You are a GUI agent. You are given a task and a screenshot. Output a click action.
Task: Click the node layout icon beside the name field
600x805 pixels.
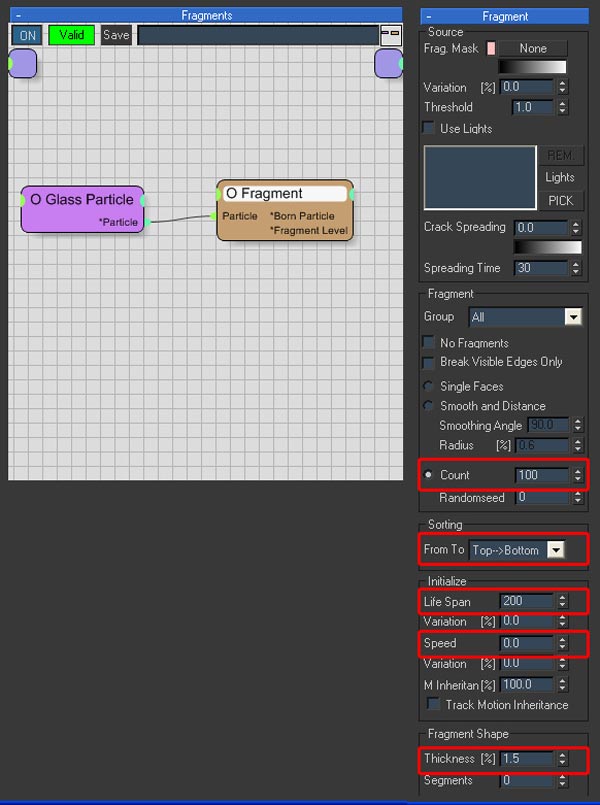(x=391, y=35)
